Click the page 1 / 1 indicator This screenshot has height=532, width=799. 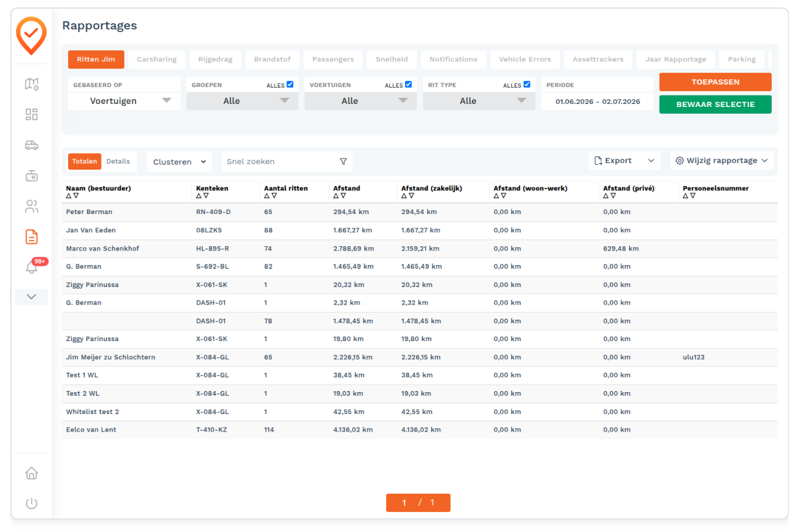click(418, 503)
